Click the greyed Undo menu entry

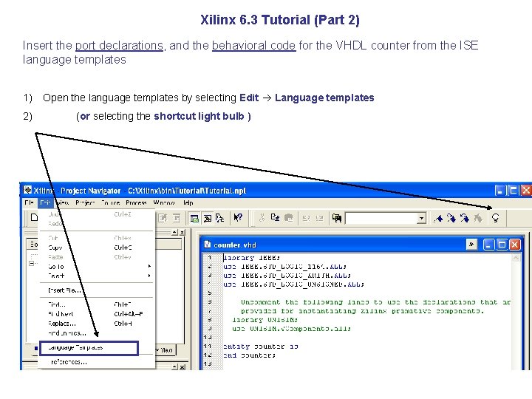pos(95,214)
